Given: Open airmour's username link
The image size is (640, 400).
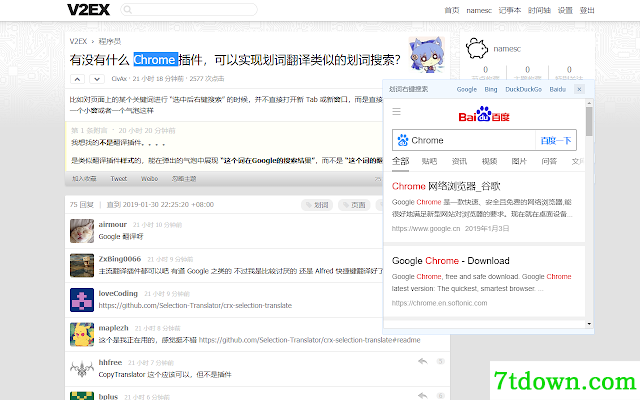Looking at the screenshot, I should [x=113, y=224].
